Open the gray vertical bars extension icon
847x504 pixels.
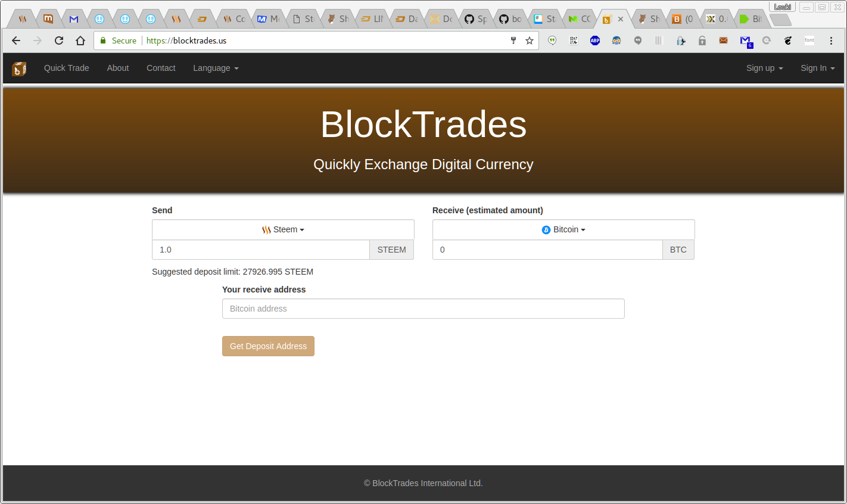pos(658,41)
